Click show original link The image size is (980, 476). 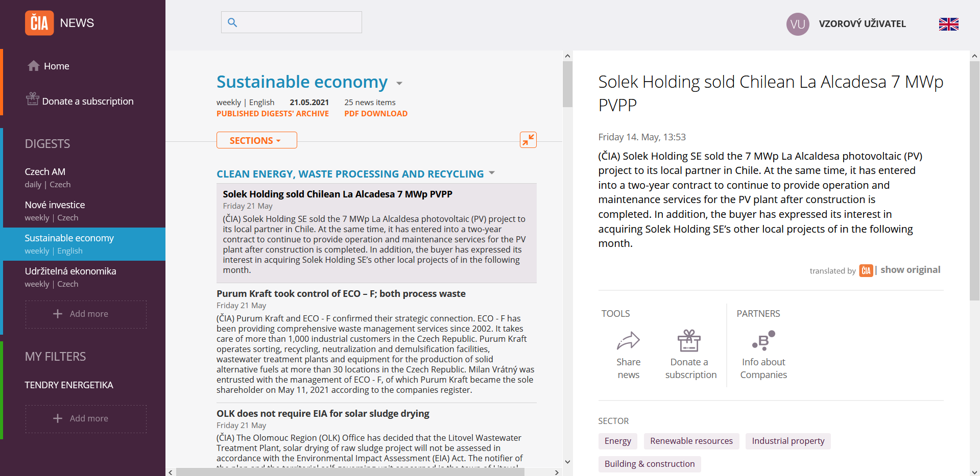pyautogui.click(x=910, y=270)
